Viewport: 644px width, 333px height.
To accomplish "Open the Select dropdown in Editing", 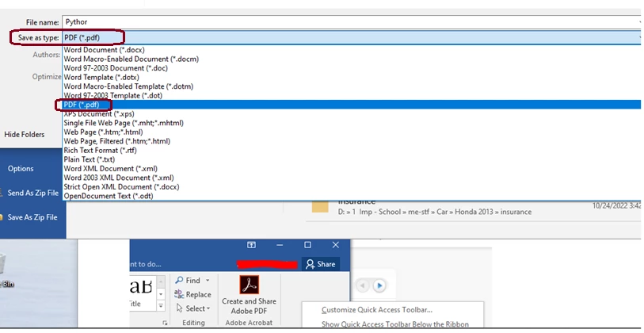I will coord(193,308).
